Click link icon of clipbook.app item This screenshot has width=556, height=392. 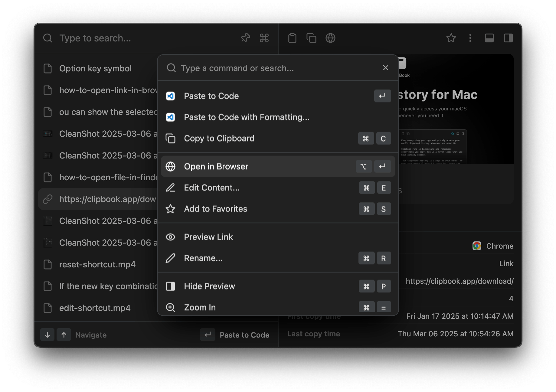pyautogui.click(x=47, y=199)
